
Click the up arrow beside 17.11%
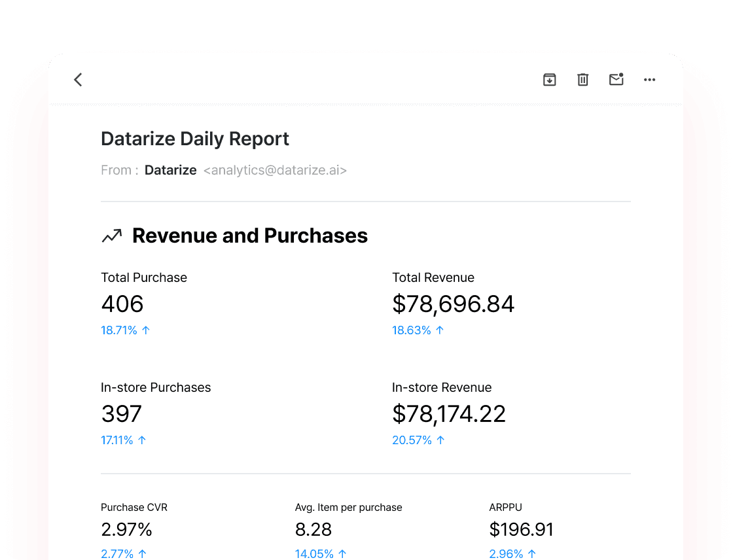coord(142,440)
